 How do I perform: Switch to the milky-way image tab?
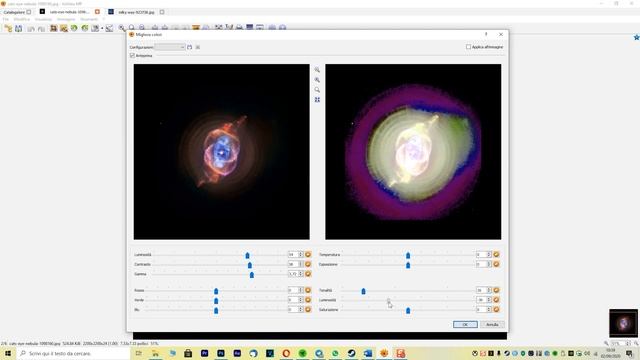point(136,12)
